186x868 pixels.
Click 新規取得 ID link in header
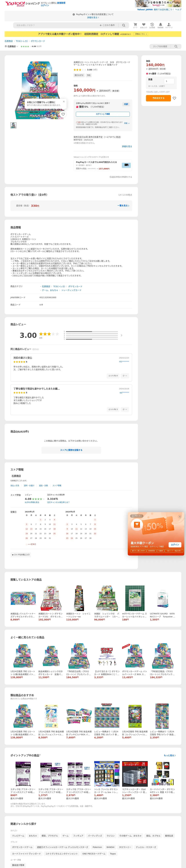click(61, 3)
